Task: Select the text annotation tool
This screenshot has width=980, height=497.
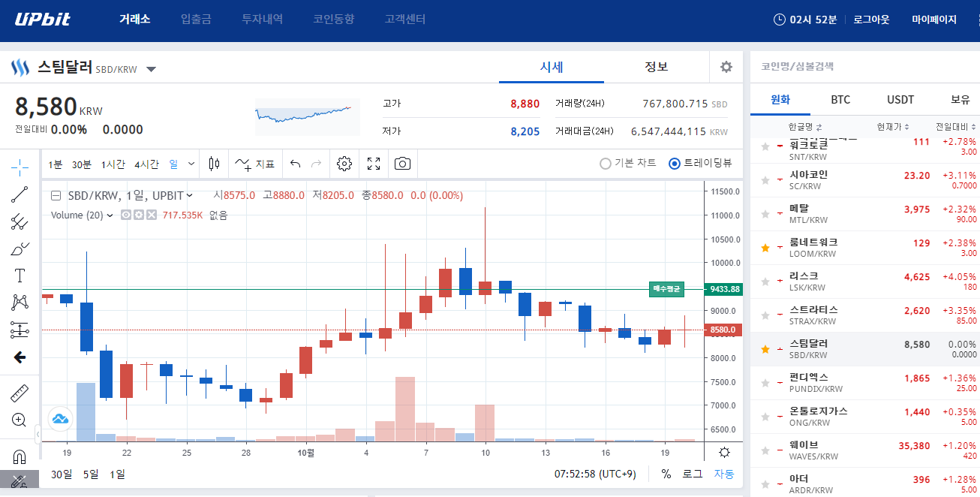Action: tap(20, 276)
